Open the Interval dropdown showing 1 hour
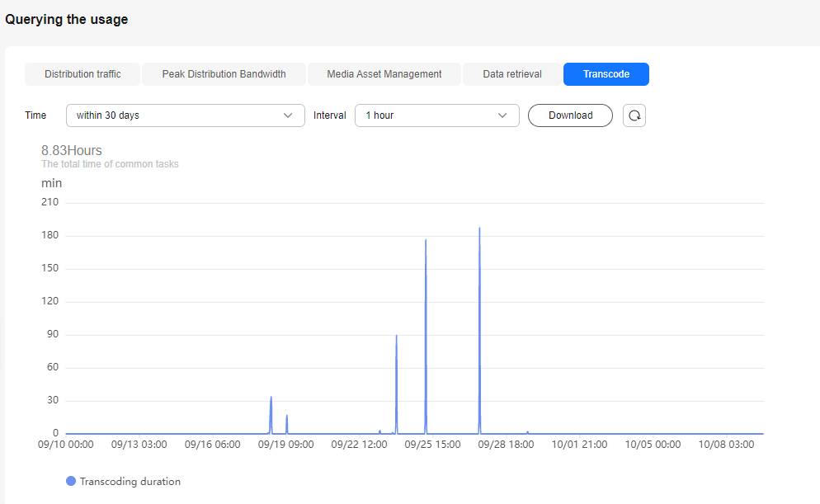This screenshot has height=504, width=820. 436,115
